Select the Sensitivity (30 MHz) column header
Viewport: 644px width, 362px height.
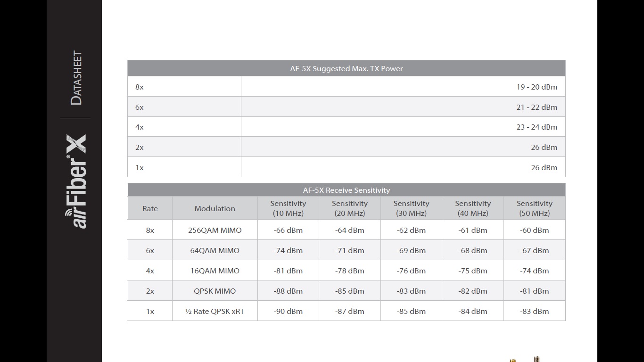coord(411,208)
